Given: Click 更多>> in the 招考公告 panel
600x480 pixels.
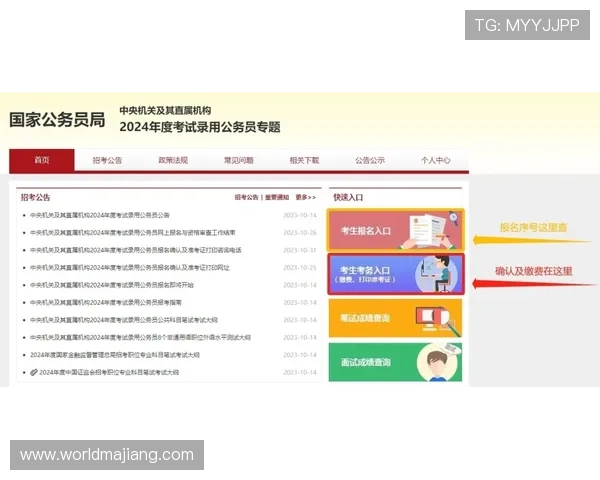Looking at the screenshot, I should click(x=305, y=198).
